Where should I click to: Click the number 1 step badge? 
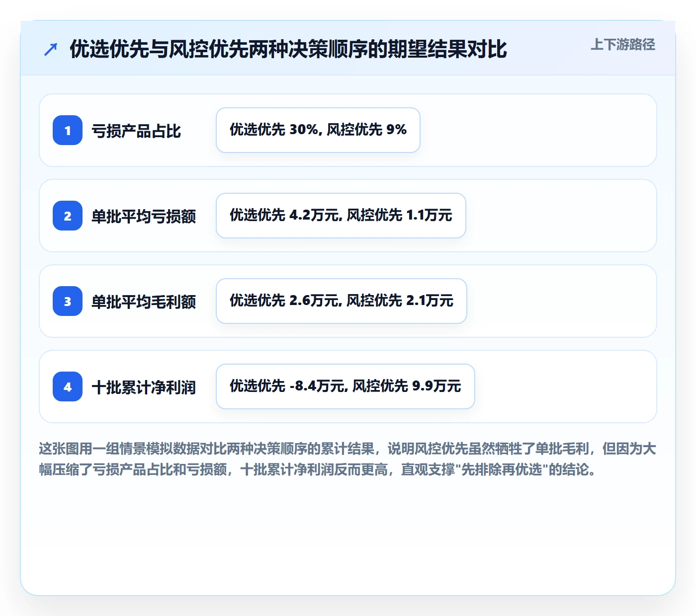[68, 130]
